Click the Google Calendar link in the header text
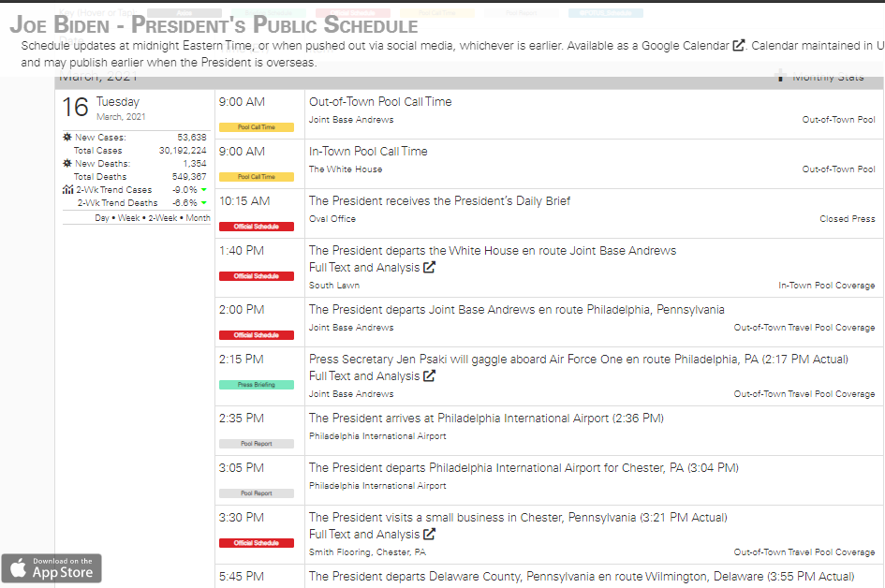Viewport: 885px width, 588px height. tap(686, 46)
